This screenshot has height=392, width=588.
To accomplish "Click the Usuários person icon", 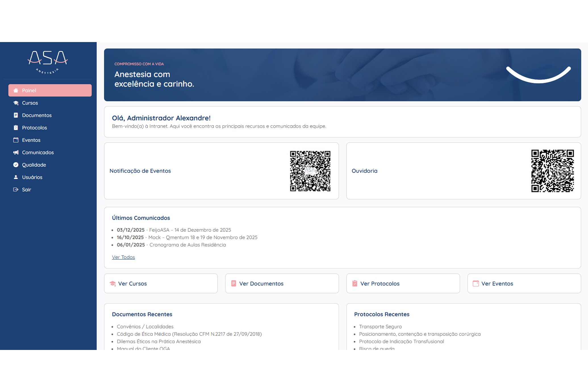I will click(16, 177).
